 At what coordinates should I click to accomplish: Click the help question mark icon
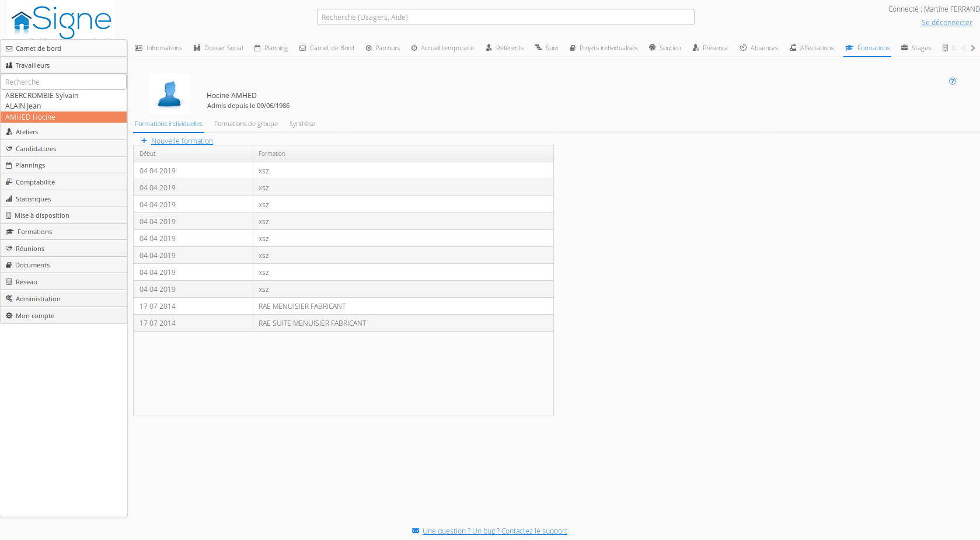click(953, 81)
